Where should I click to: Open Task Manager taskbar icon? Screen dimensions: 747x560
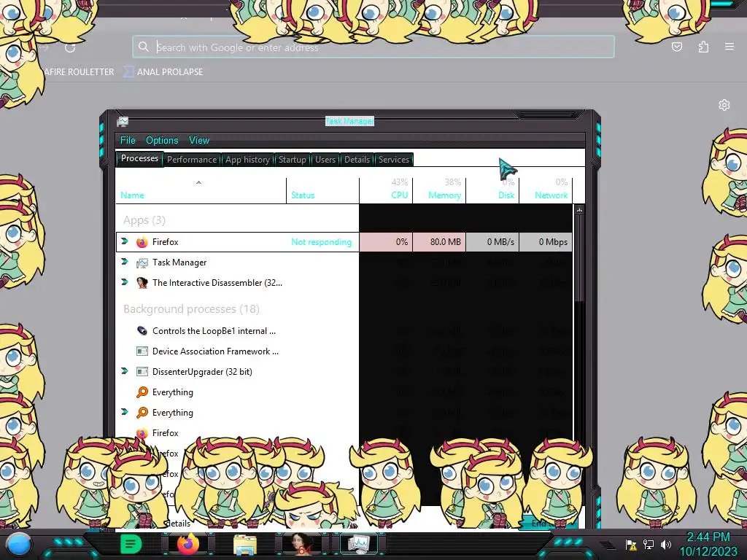[x=359, y=544]
